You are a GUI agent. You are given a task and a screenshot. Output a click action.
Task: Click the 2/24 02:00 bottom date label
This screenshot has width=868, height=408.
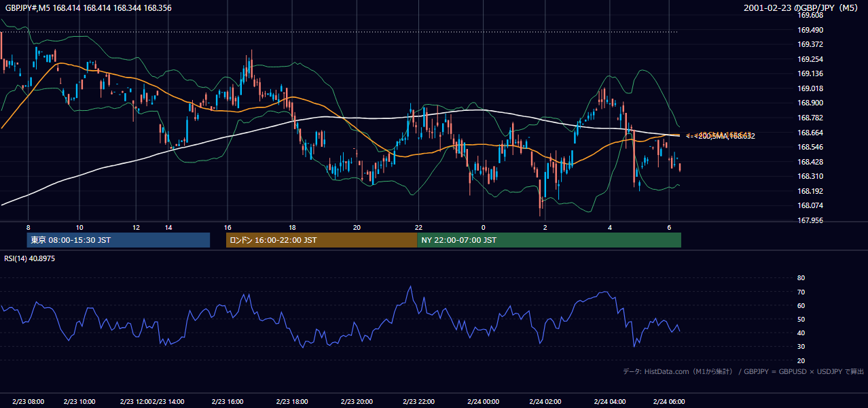point(545,401)
